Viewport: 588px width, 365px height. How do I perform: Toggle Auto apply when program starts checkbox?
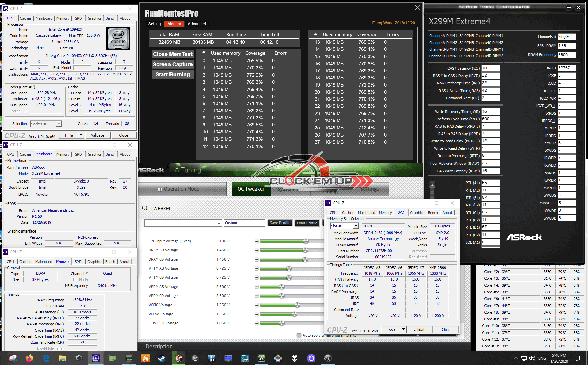point(299,336)
